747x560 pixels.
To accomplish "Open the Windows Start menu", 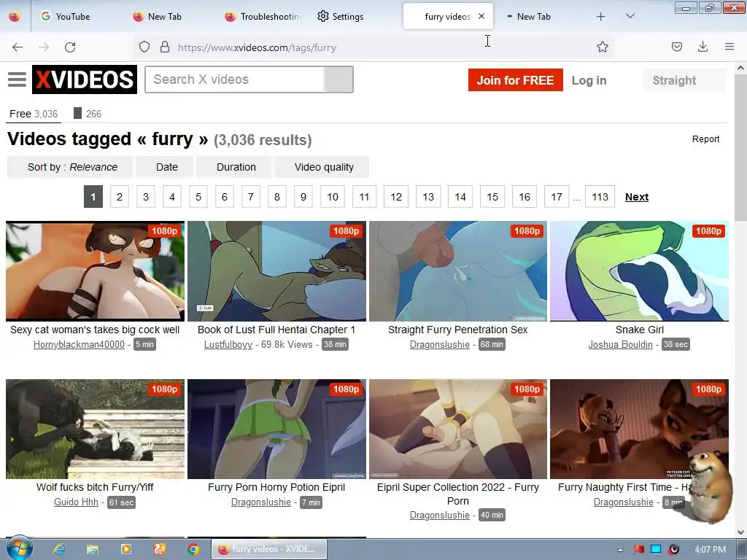I will coord(19,548).
